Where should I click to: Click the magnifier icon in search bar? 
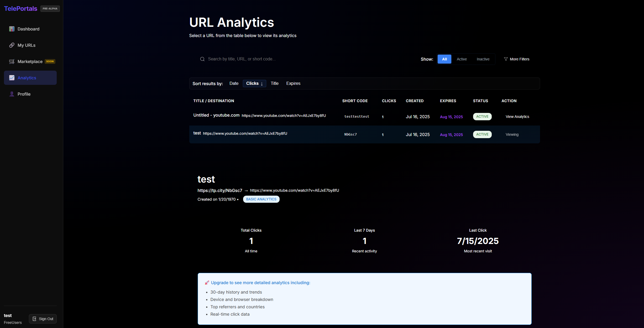(x=202, y=59)
